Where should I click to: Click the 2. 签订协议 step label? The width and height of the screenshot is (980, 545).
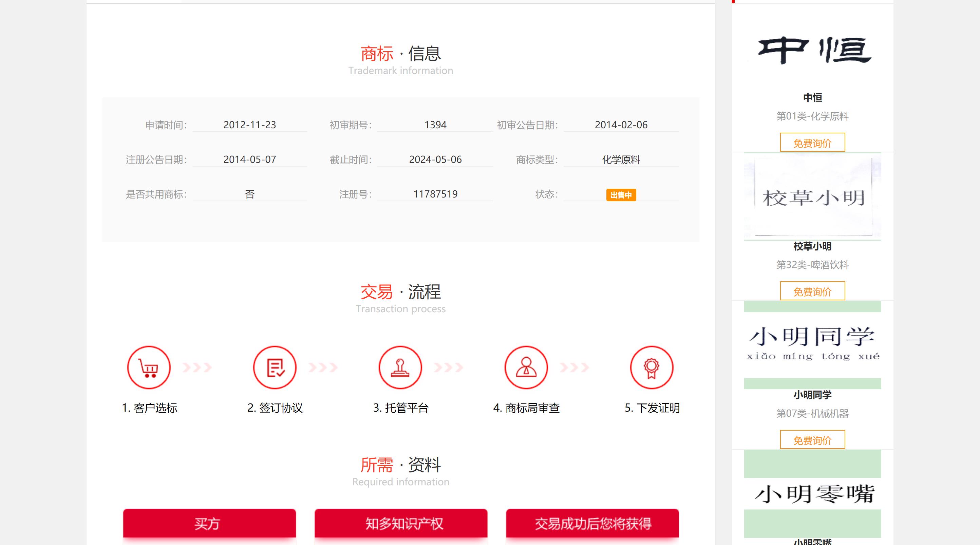[x=275, y=408]
